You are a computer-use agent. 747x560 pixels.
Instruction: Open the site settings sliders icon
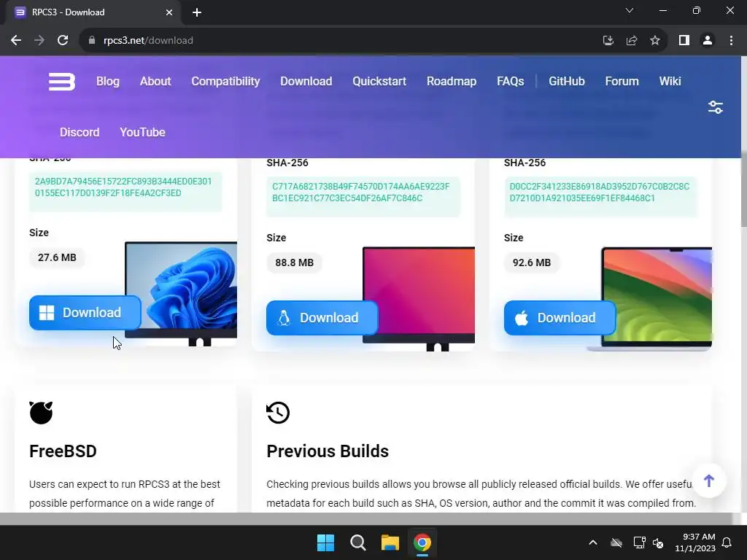pos(715,107)
